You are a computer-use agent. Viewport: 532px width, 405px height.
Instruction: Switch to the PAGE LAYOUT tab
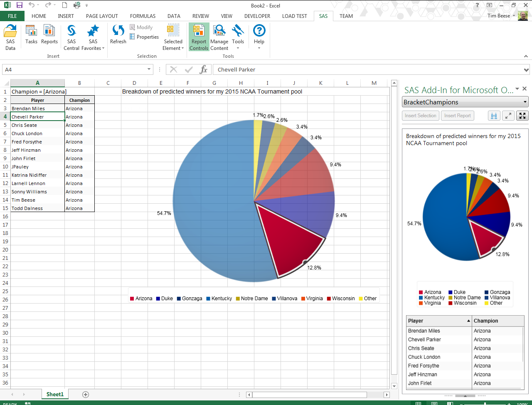pyautogui.click(x=102, y=16)
